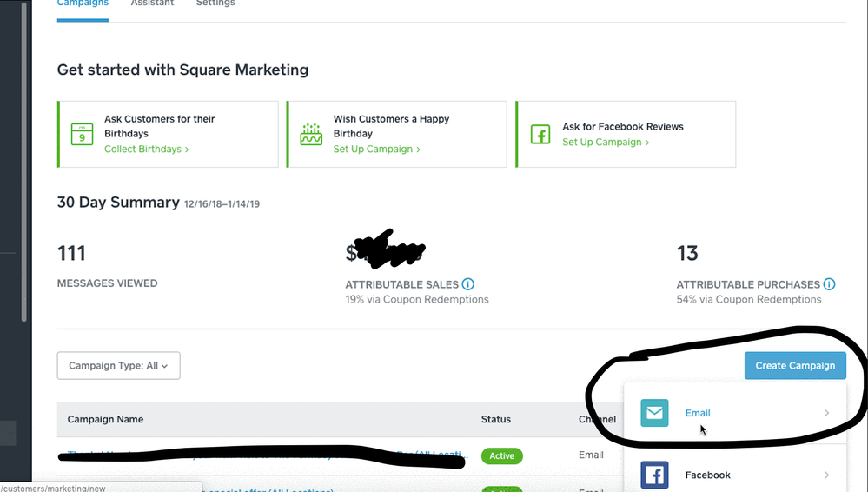Screen dimensions: 868x492
Task: Click the Campaign Name column header
Action: click(x=105, y=420)
